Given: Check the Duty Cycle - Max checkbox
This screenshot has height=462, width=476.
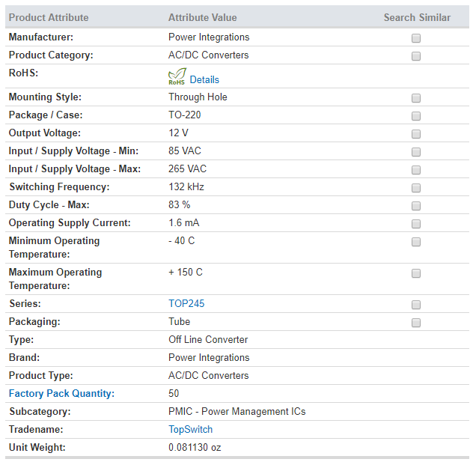Looking at the screenshot, I should (x=416, y=206).
